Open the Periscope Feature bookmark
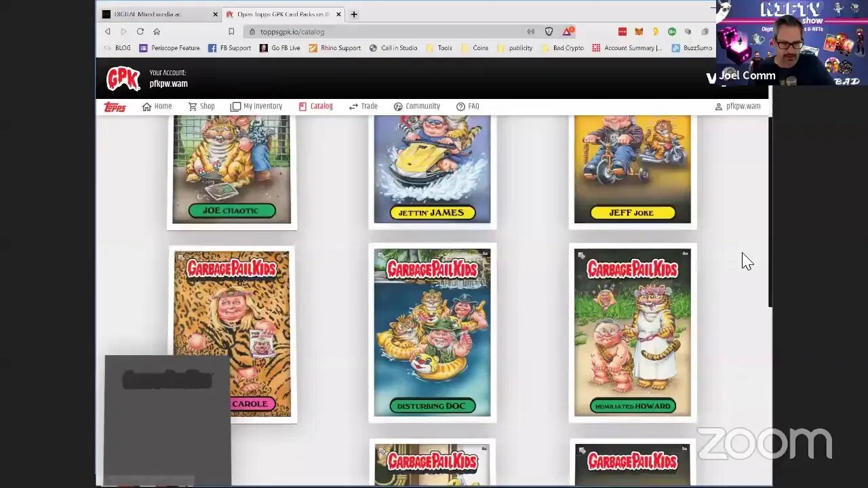Screen dimensions: 868x488 170,48
